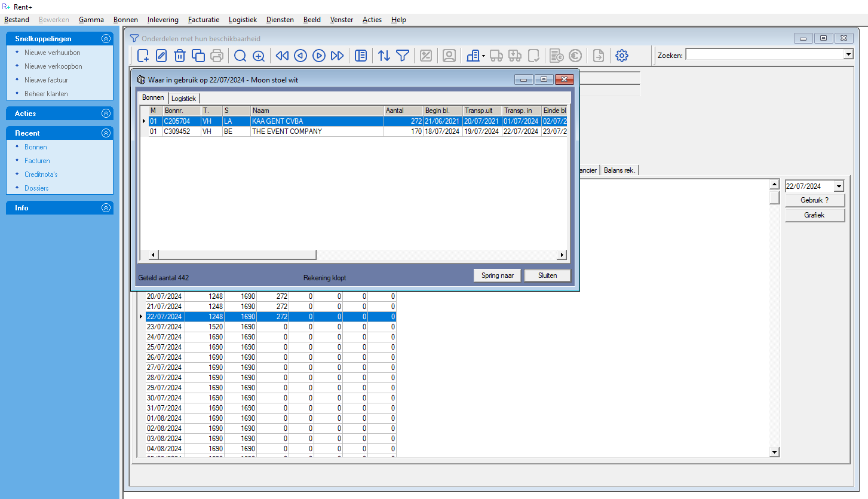This screenshot has height=499, width=868.
Task: Open the gear settings toolbar icon
Action: [622, 56]
